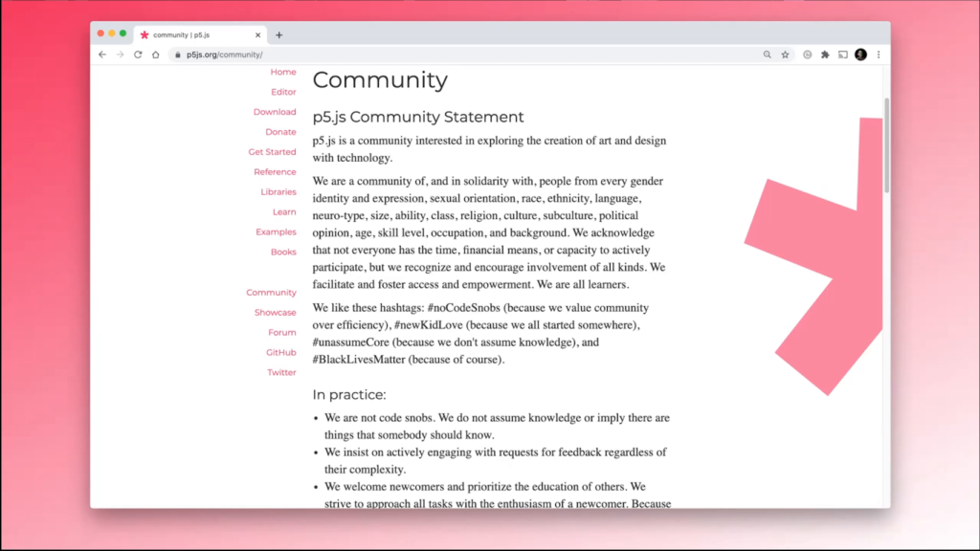Click the yellow macOS minimize window button
This screenshot has height=551, width=980.
click(112, 33)
